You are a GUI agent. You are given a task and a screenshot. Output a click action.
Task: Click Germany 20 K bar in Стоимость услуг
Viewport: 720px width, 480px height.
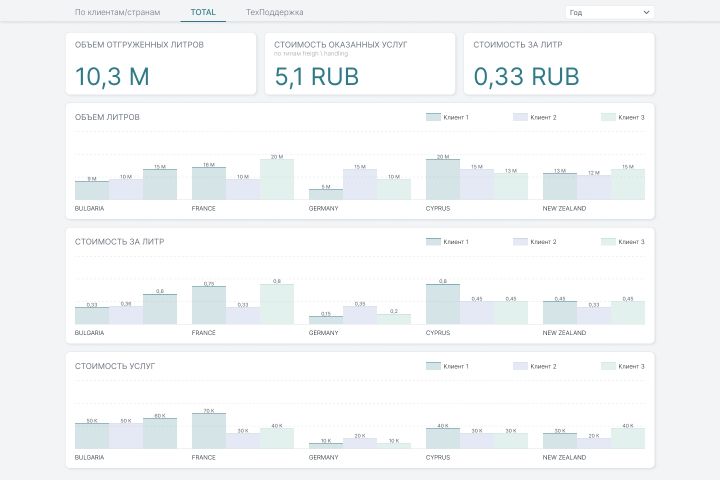[360, 444]
